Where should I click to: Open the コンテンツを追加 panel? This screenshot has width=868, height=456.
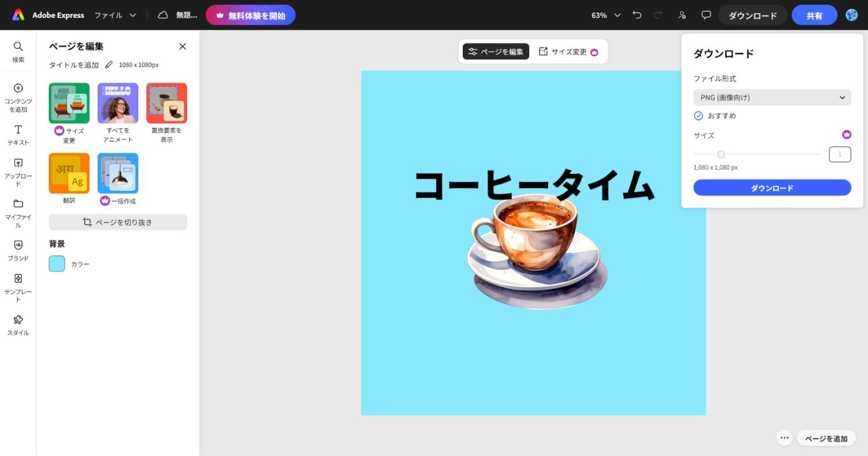pos(18,98)
